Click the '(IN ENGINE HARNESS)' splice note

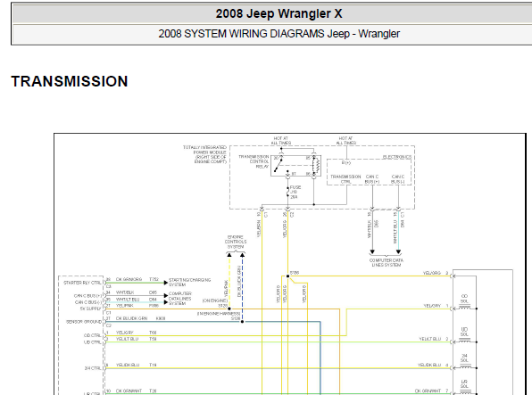219,314
